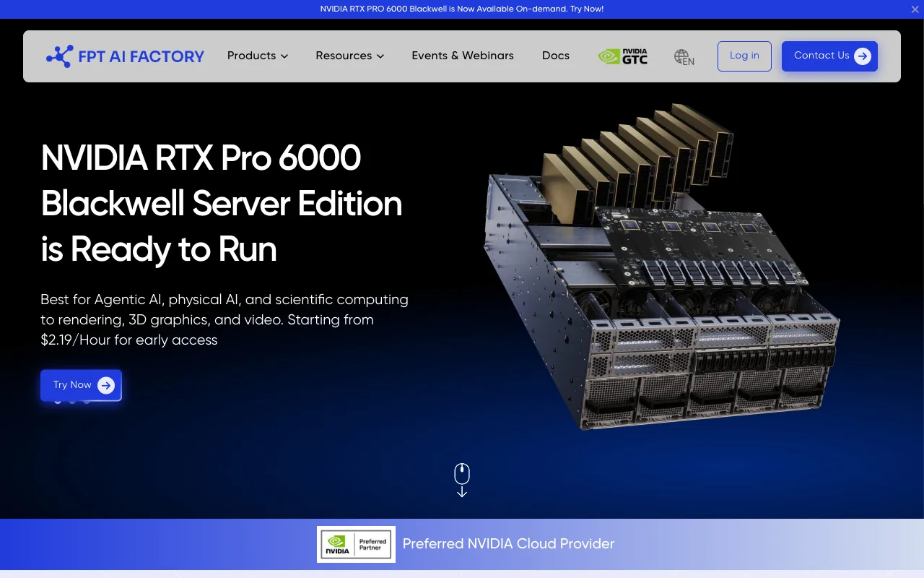Click the "Preferred NVIDIA Cloud Provider" text
The width and height of the screenshot is (924, 578).
click(x=508, y=544)
